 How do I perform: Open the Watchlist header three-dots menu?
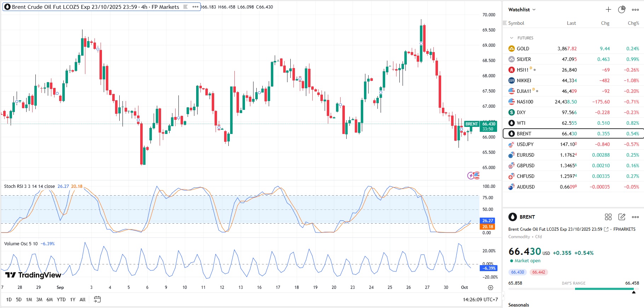coord(635,10)
